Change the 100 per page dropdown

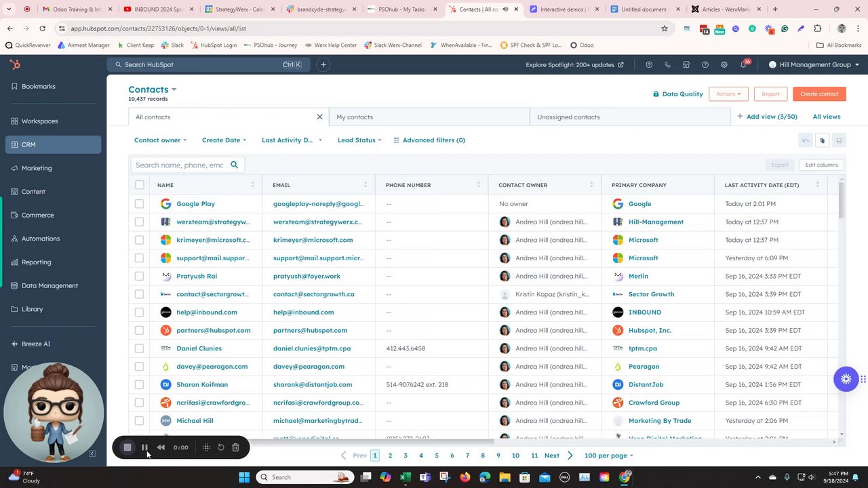point(608,455)
